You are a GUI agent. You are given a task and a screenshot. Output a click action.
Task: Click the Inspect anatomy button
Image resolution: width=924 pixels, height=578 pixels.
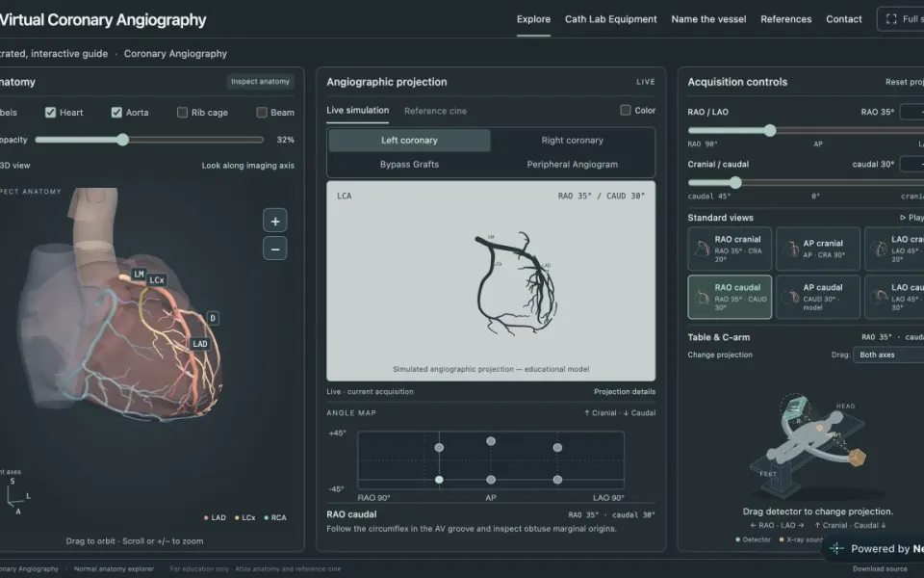coord(261,81)
